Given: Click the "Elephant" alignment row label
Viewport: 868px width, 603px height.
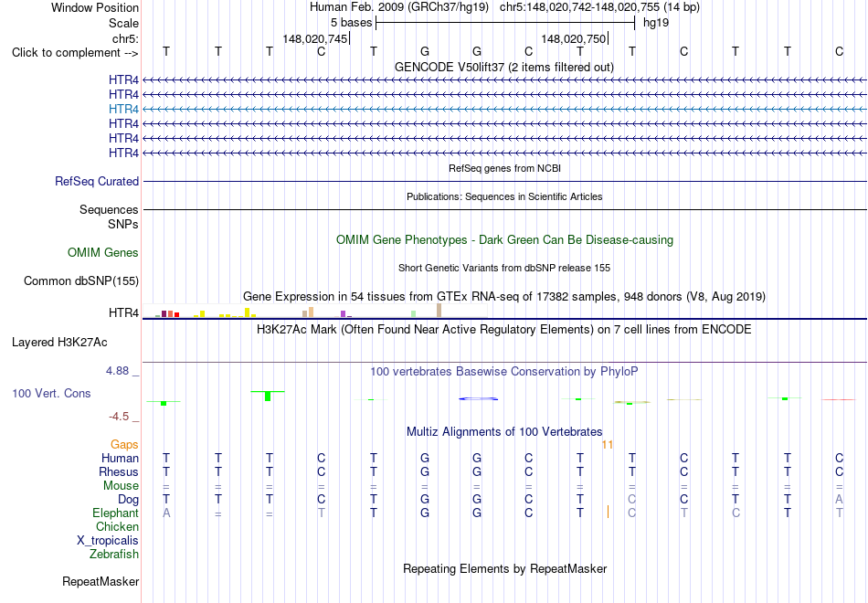Looking at the screenshot, I should [116, 513].
